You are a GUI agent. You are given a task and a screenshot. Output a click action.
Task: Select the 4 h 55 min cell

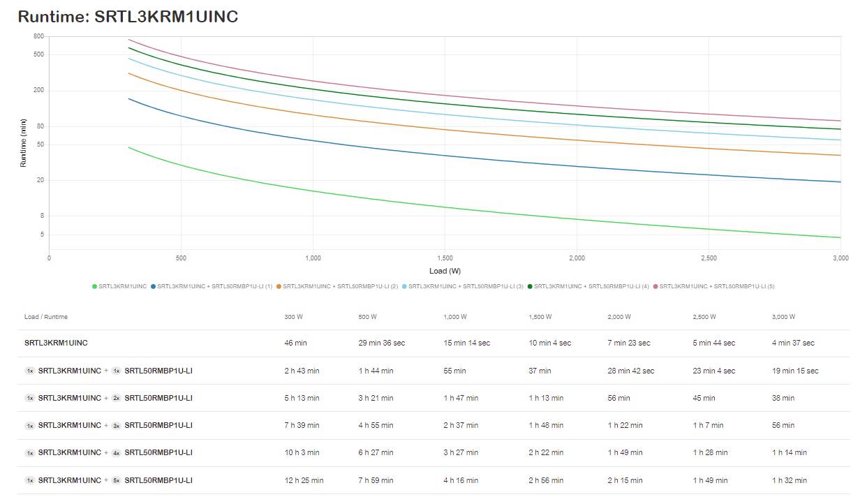coord(376,425)
